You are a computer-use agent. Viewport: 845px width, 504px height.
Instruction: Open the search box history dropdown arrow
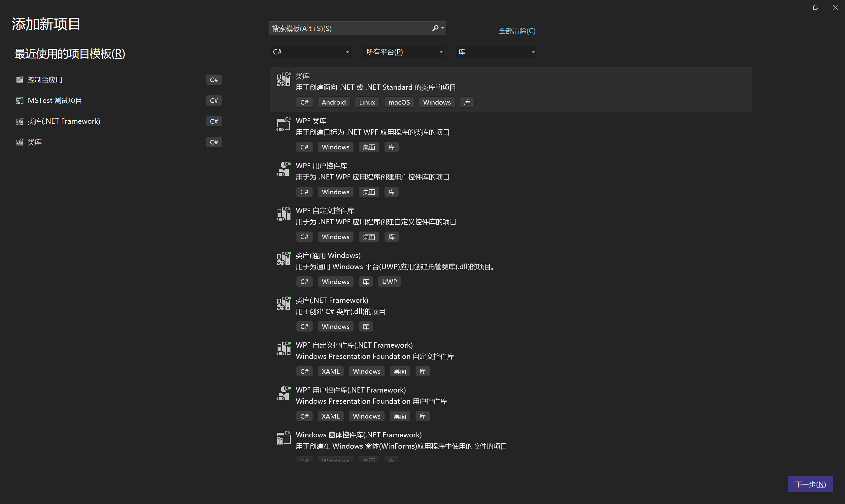(443, 28)
